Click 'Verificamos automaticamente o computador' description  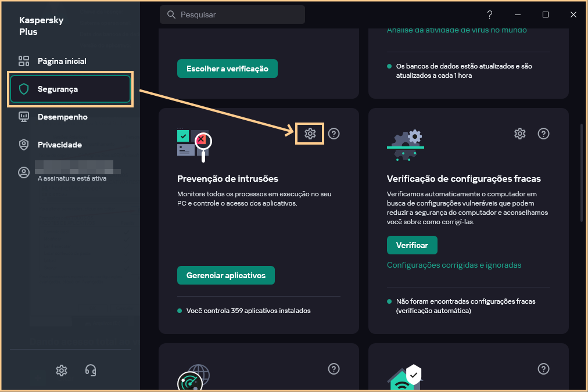(x=467, y=208)
